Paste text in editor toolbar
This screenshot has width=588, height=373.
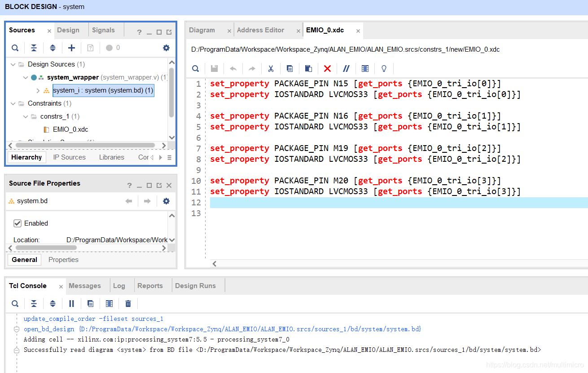[x=308, y=69]
